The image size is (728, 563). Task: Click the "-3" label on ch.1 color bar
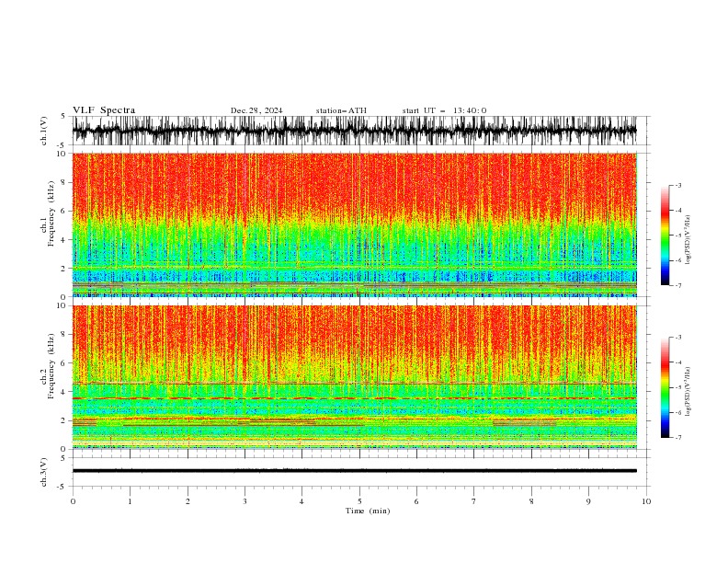[677, 185]
